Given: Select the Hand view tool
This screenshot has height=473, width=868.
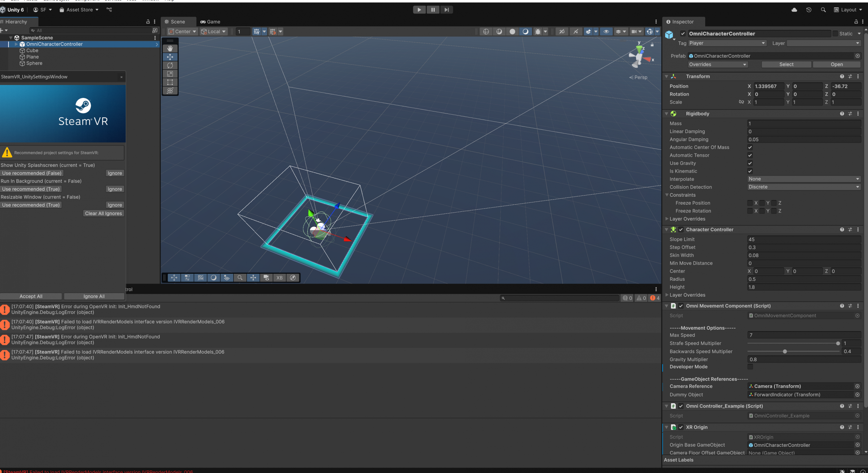Looking at the screenshot, I should [170, 48].
